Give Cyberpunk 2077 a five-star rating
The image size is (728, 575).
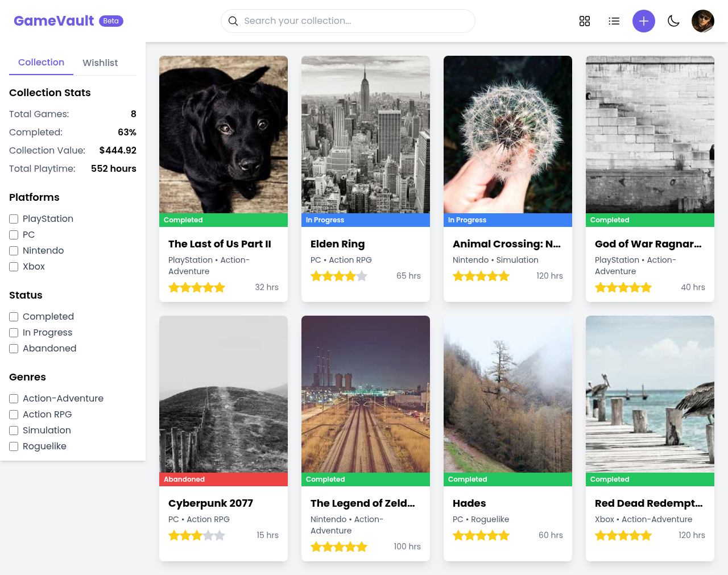click(221, 535)
